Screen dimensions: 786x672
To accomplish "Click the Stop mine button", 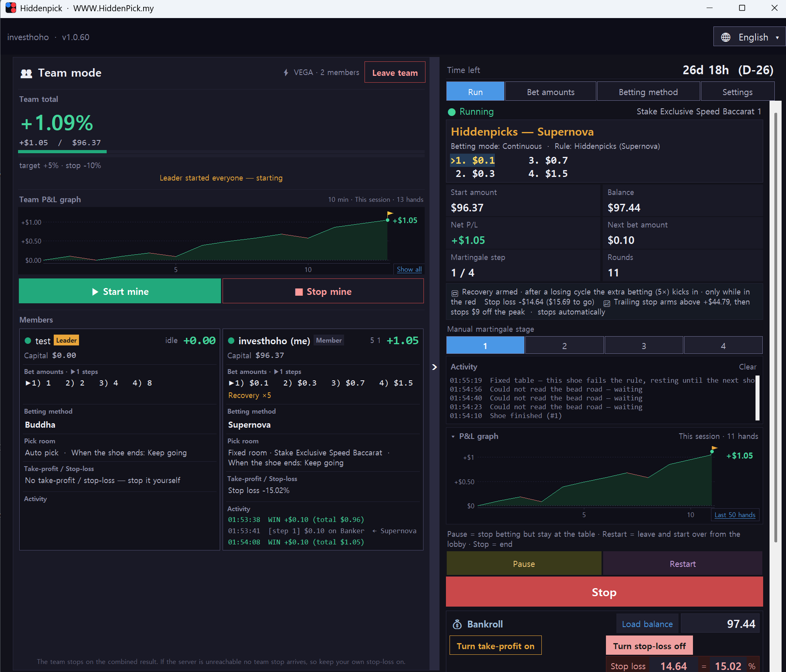I will (323, 291).
